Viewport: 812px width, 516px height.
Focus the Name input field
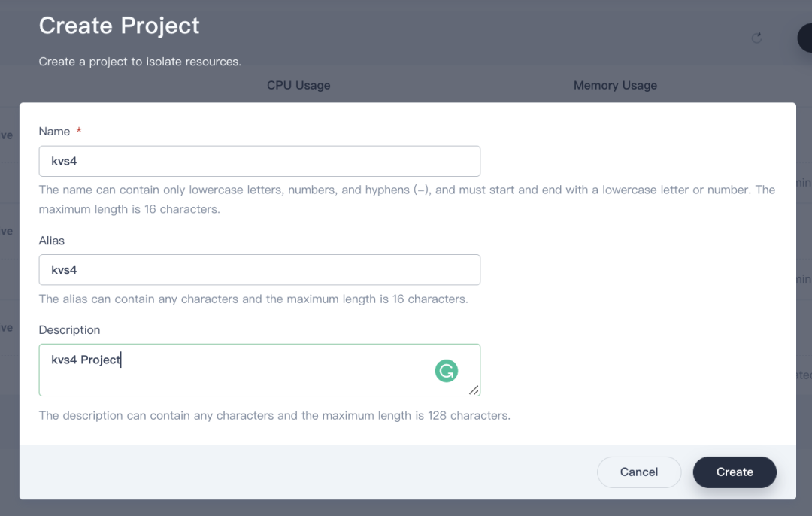coord(259,161)
